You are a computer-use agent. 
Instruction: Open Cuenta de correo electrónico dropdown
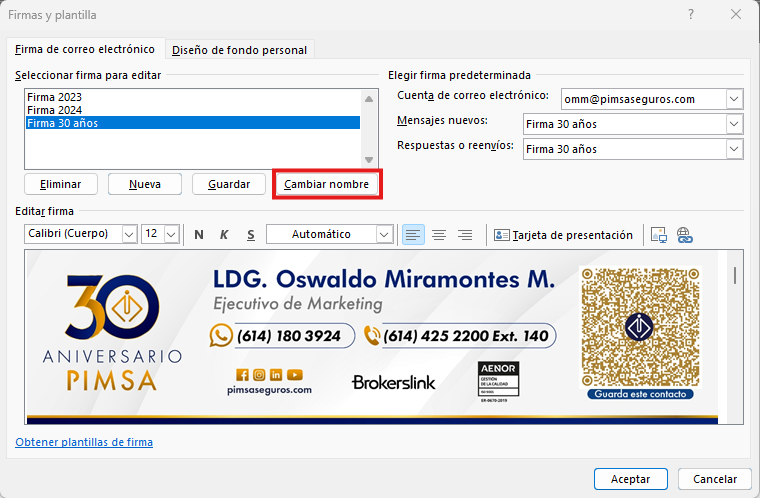click(x=734, y=99)
